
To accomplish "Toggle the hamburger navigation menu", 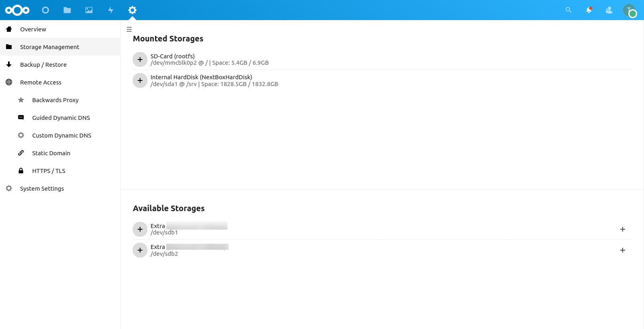I will point(129,29).
